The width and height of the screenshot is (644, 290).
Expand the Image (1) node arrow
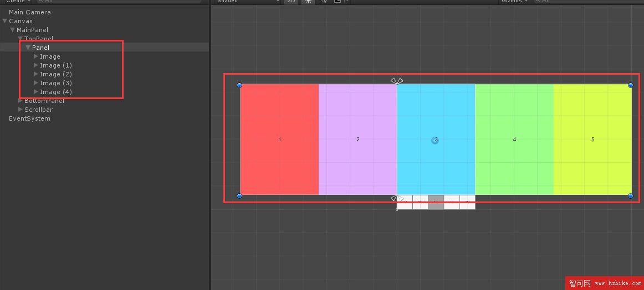coord(35,65)
